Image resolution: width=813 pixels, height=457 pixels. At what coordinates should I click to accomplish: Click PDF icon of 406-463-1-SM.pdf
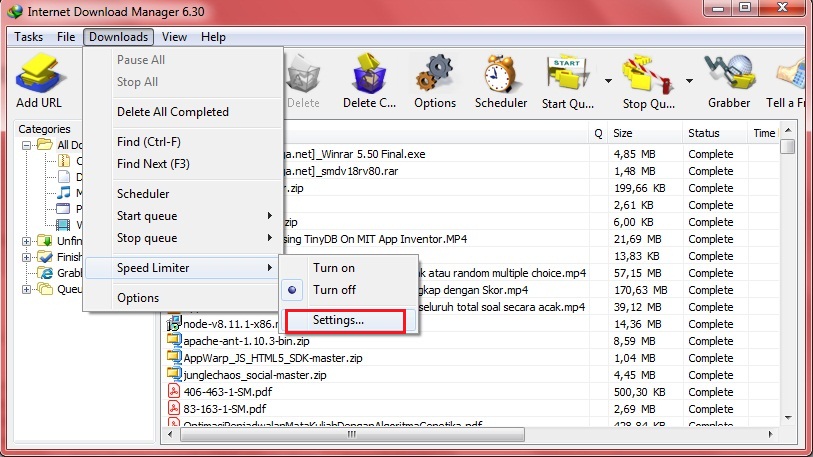[174, 391]
